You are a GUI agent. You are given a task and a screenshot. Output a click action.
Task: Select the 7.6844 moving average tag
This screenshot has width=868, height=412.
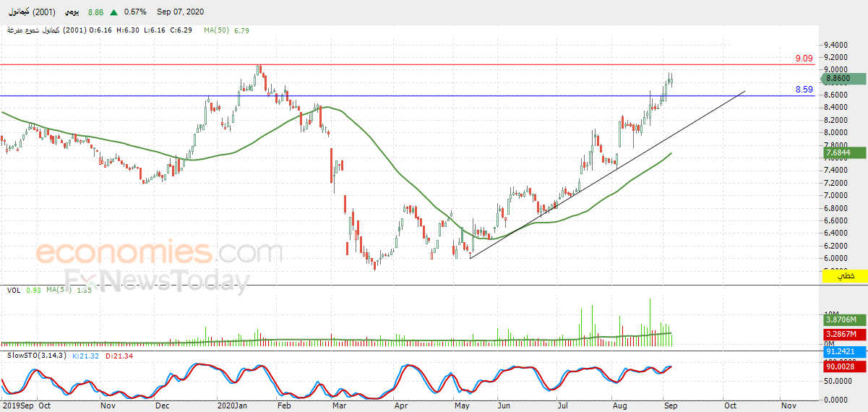click(x=844, y=153)
